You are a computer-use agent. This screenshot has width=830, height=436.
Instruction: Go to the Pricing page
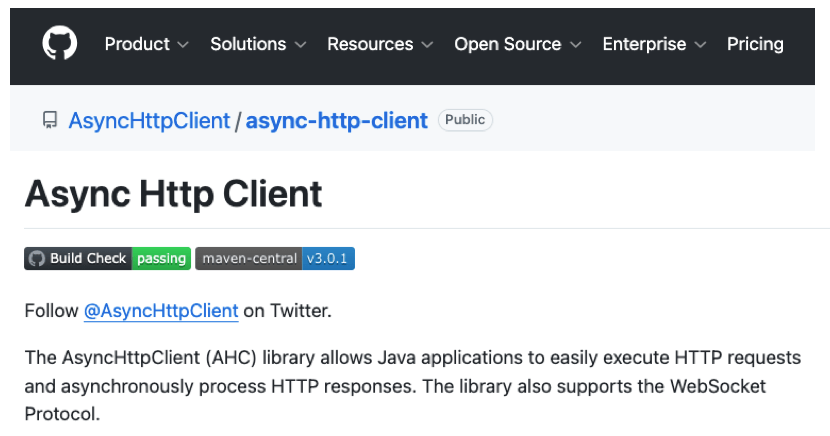(755, 44)
